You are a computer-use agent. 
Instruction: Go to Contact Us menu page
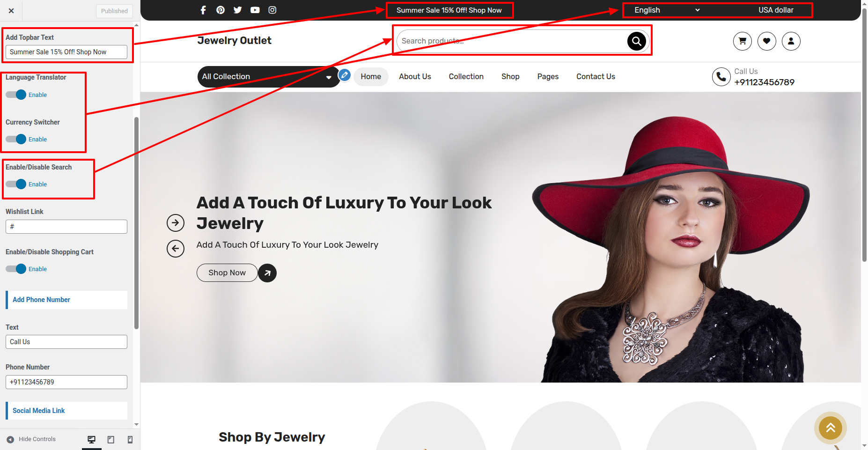596,77
